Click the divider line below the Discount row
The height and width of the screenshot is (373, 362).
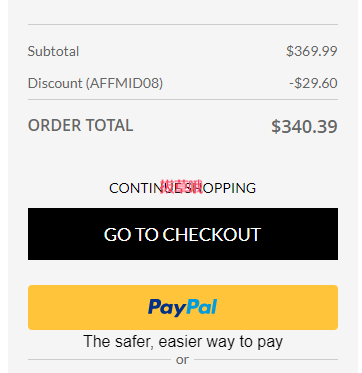pyautogui.click(x=183, y=99)
